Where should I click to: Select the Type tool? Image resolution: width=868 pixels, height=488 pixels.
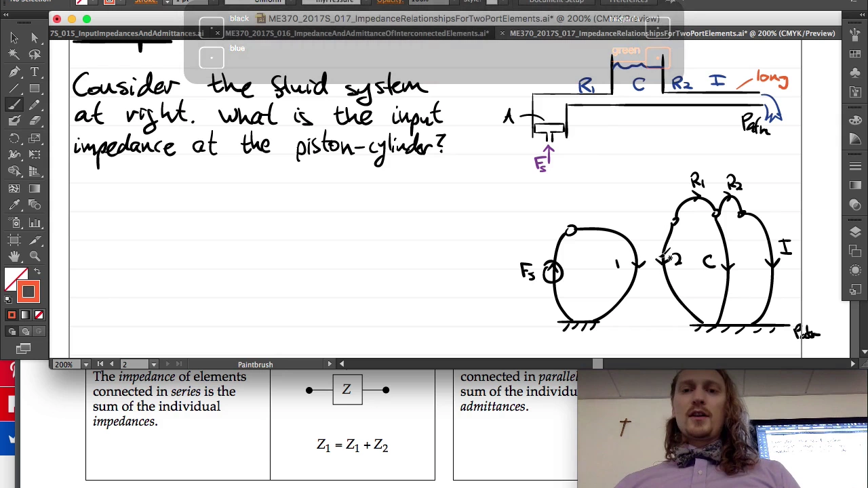pyautogui.click(x=35, y=72)
